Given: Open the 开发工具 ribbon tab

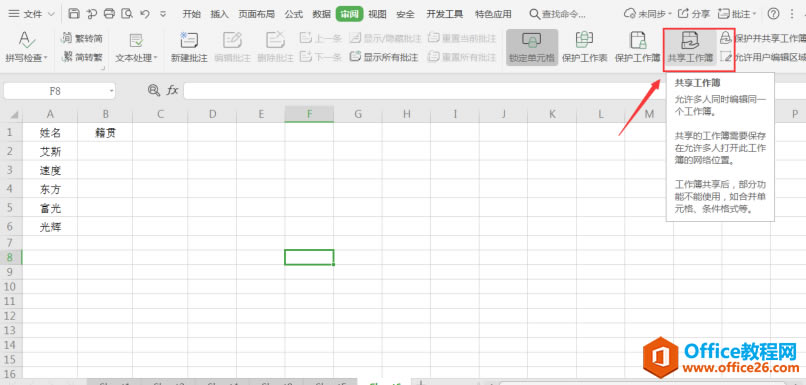Looking at the screenshot, I should point(445,14).
